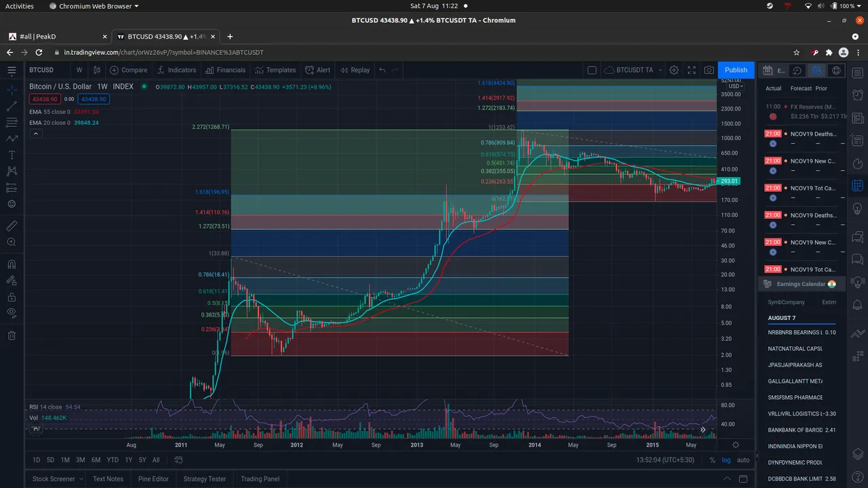Open watchlist panel in right sidebar
Viewport: 868px width, 488px height.
pyautogui.click(x=857, y=73)
